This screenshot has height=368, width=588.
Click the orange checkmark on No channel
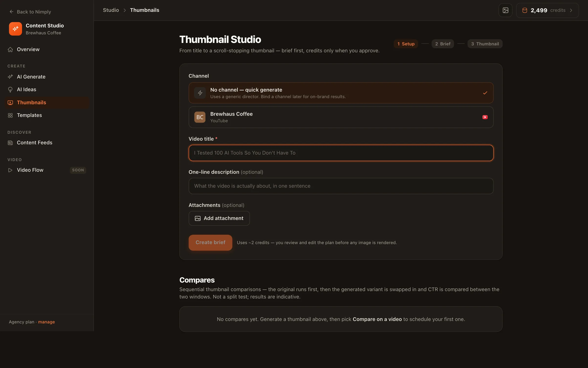(485, 93)
